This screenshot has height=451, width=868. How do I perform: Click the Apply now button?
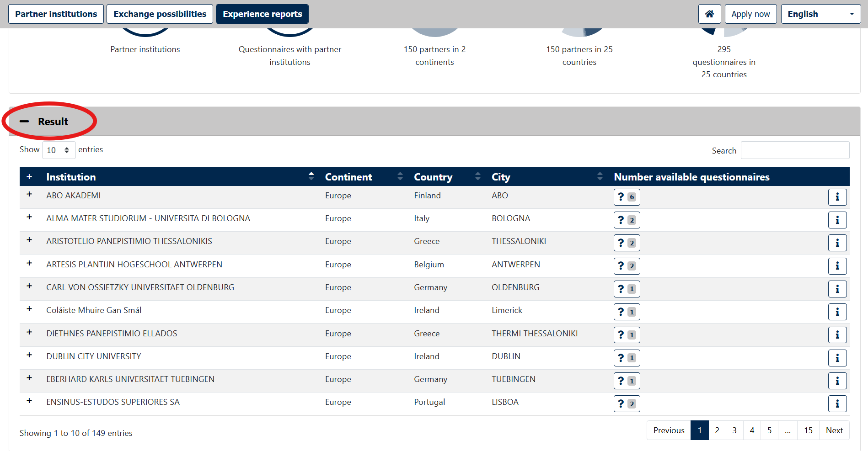[x=750, y=14]
